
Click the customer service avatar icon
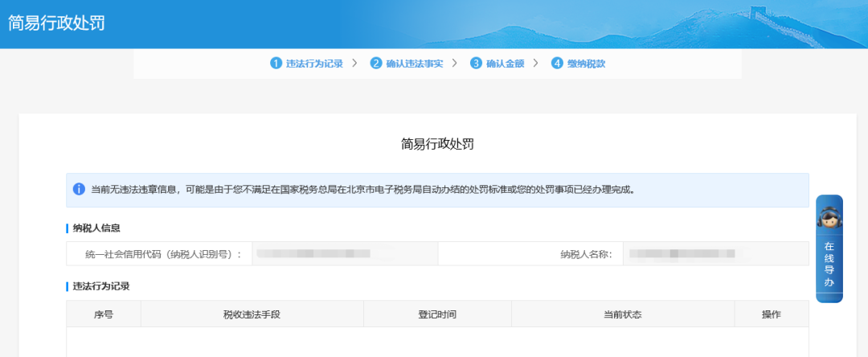coord(829,219)
